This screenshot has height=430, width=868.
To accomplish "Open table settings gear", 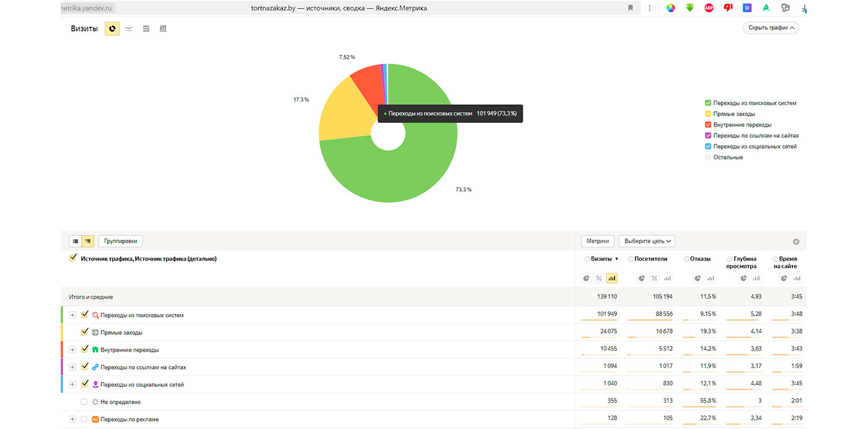I will click(x=796, y=241).
